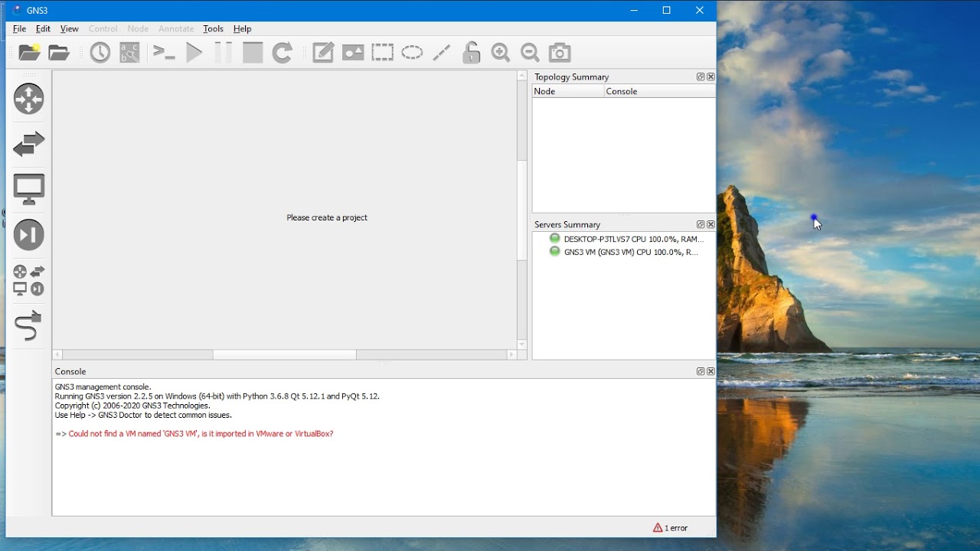Browse routers in device sidebar

(x=29, y=99)
